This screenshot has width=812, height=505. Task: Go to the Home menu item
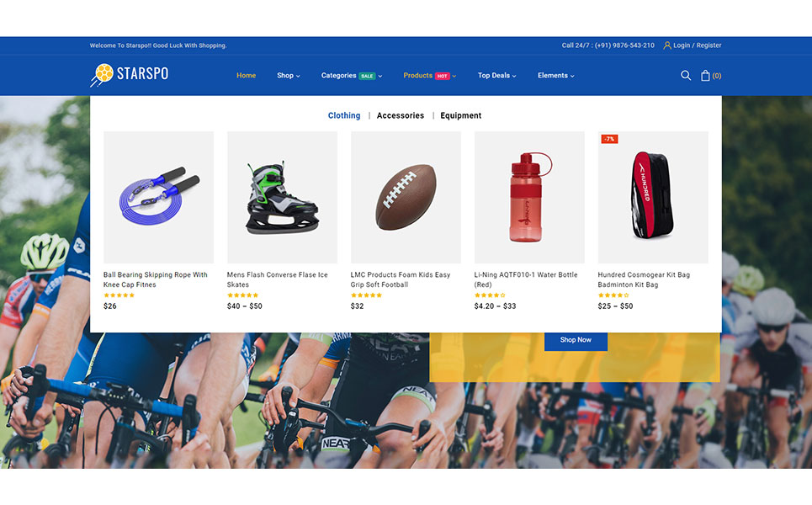click(x=246, y=76)
